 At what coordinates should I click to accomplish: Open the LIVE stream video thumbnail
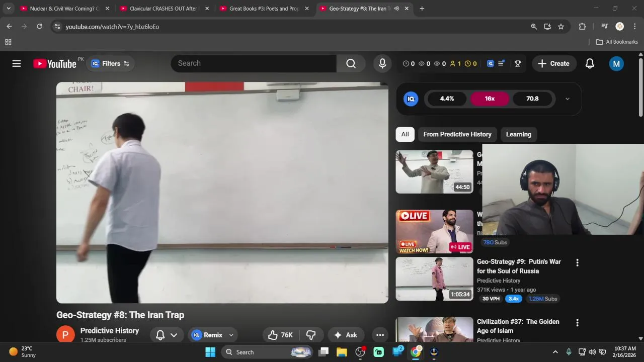coord(434,231)
